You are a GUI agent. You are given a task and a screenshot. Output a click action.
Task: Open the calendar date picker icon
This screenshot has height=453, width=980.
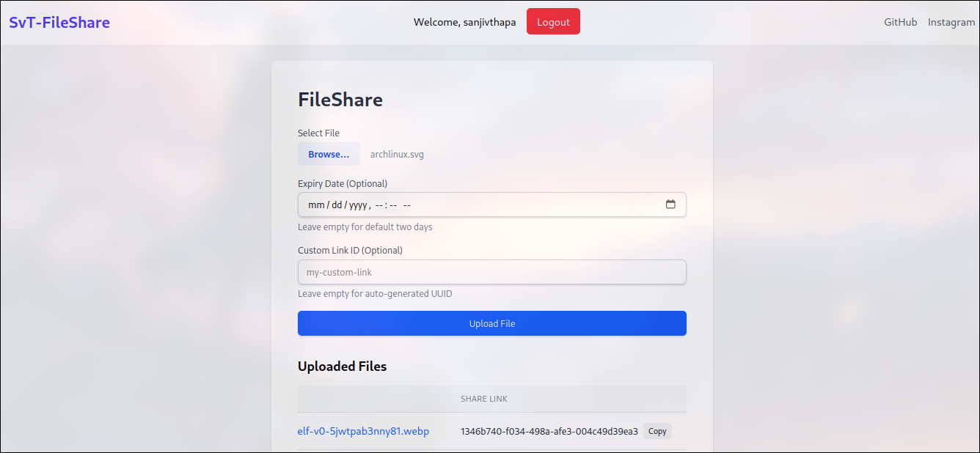point(670,205)
